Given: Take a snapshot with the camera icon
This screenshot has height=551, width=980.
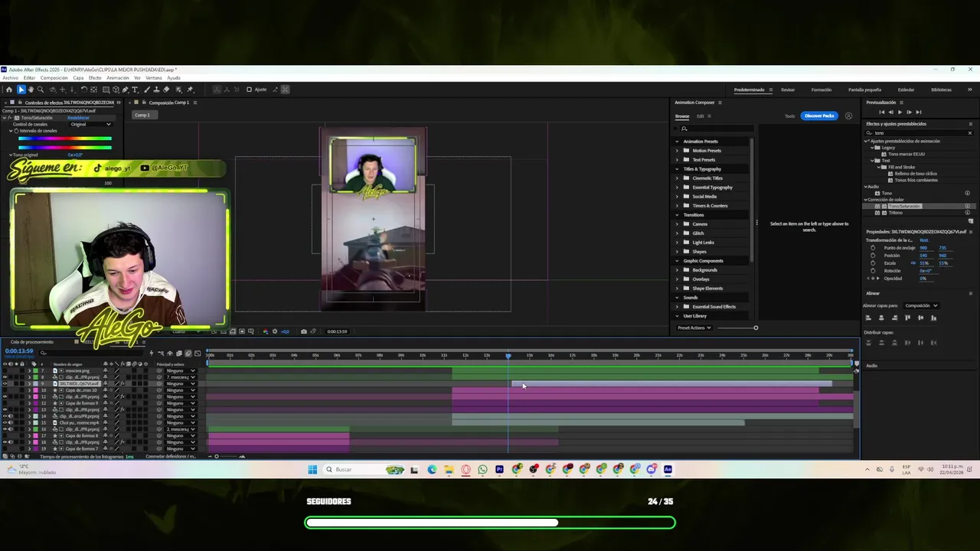Looking at the screenshot, I should (304, 331).
